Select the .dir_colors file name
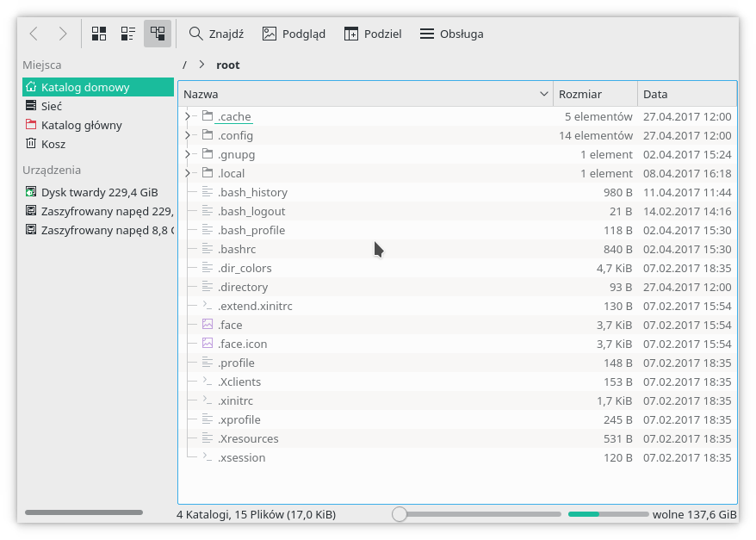756x540 pixels. [245, 268]
